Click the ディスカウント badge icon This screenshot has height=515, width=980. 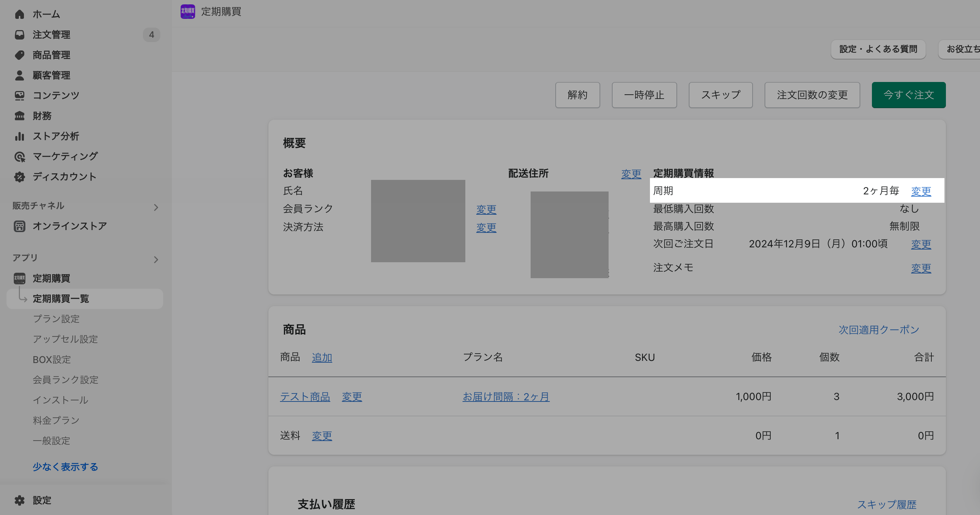[x=19, y=177]
